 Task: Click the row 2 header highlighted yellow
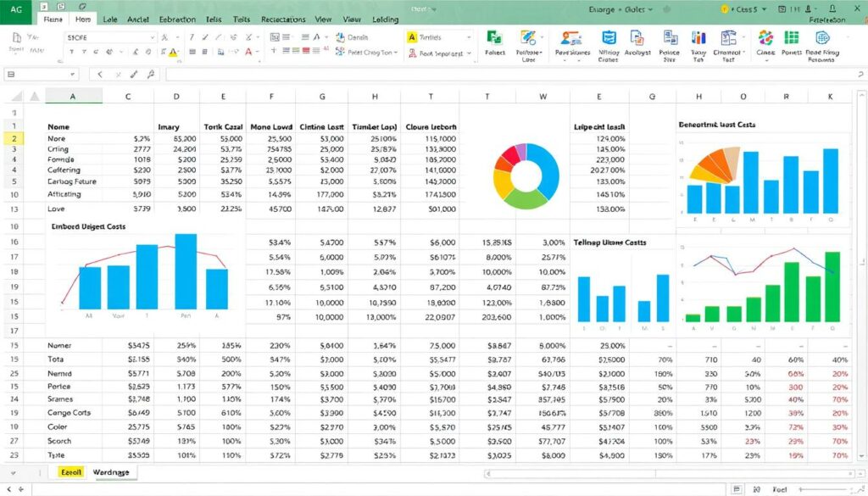(x=14, y=138)
